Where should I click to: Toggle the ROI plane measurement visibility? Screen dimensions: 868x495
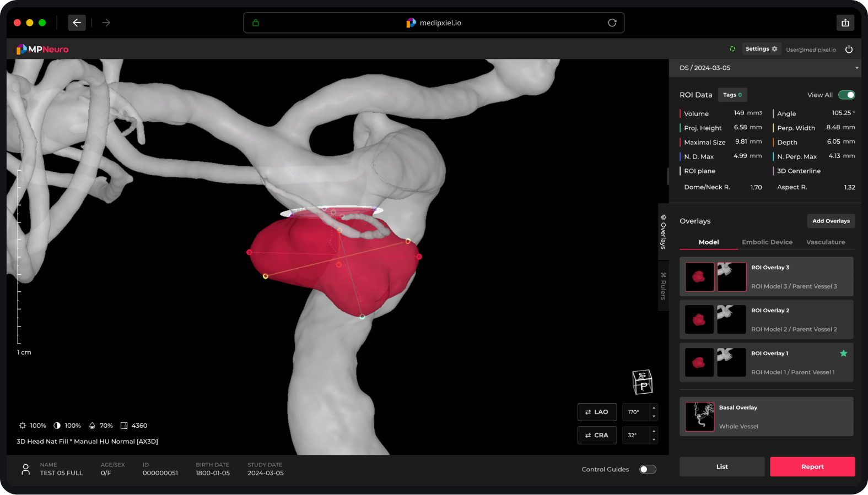[x=699, y=171]
